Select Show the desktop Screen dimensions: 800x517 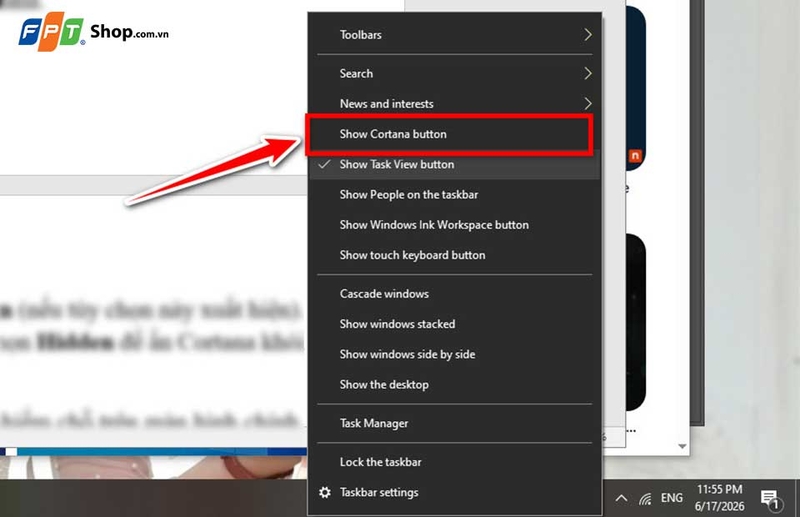click(x=454, y=384)
